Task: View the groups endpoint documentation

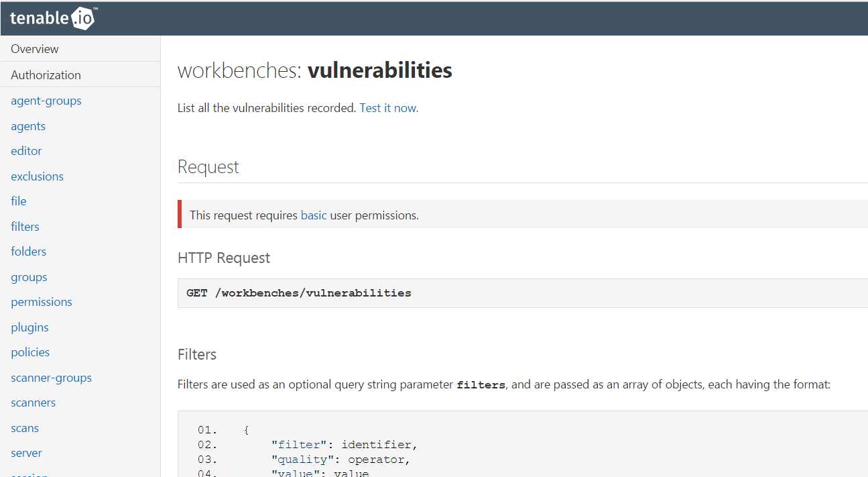Action: 29,276
